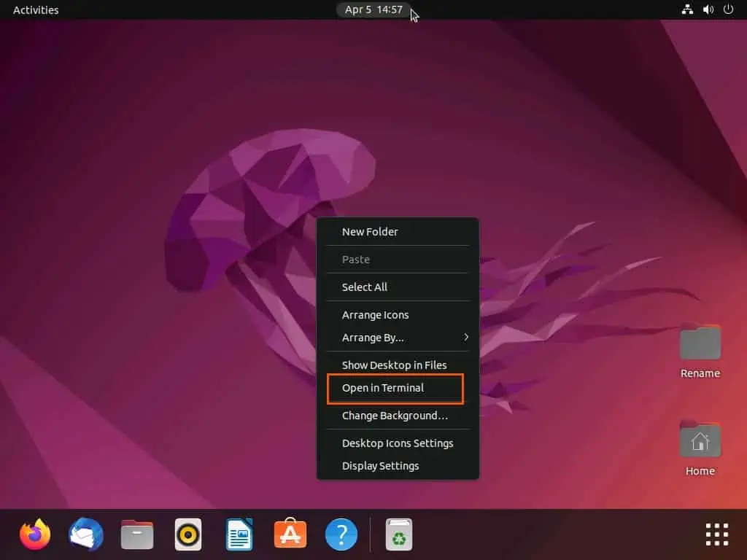This screenshot has width=747, height=560.
Task: Open Ubuntu Software store icon
Action: (290, 534)
